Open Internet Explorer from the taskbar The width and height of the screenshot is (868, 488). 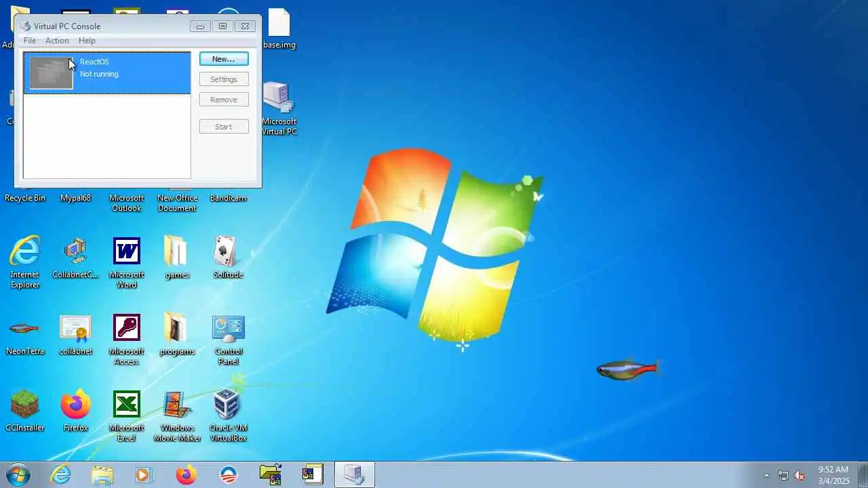click(x=61, y=475)
